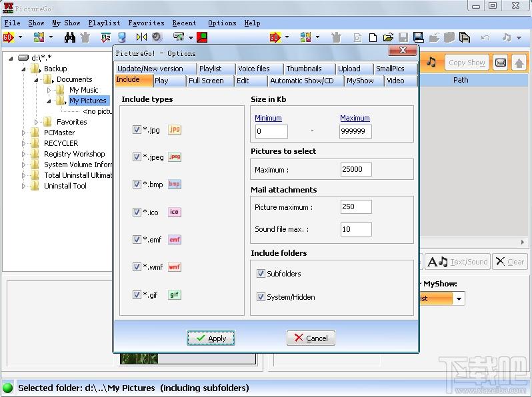Collapse the Backup folder node
This screenshot has height=397, width=532.
23,69
